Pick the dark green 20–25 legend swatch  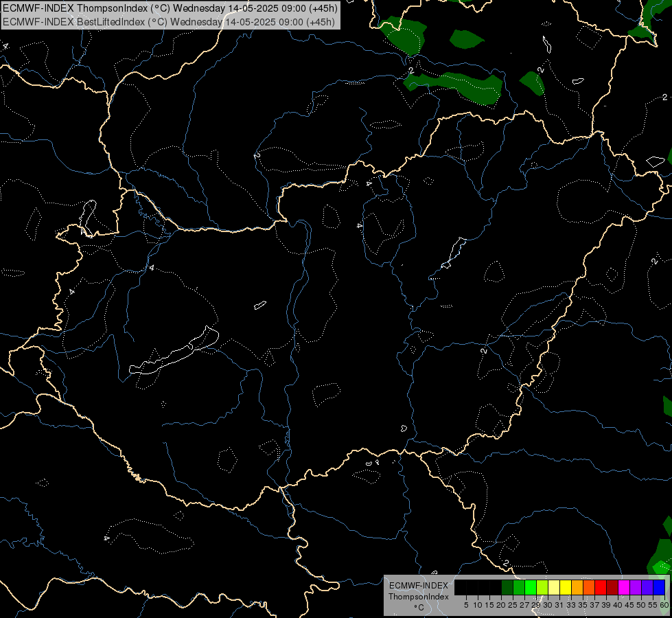[x=507, y=587]
